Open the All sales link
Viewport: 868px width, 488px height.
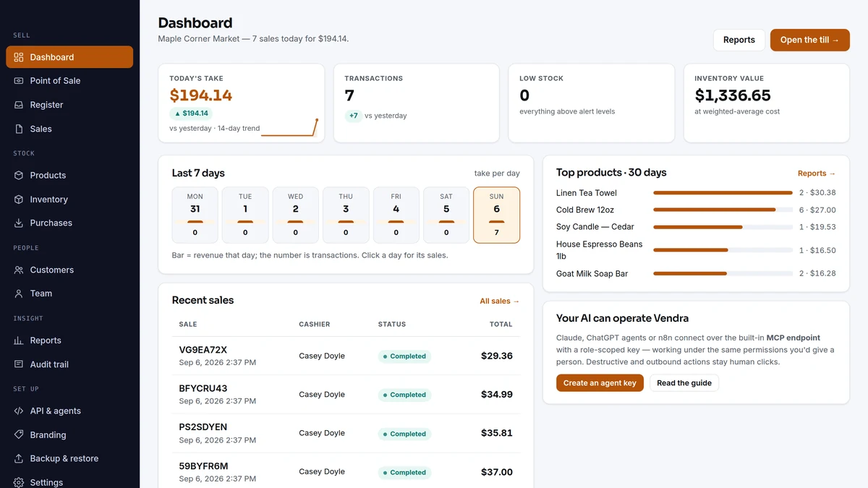[x=500, y=301]
